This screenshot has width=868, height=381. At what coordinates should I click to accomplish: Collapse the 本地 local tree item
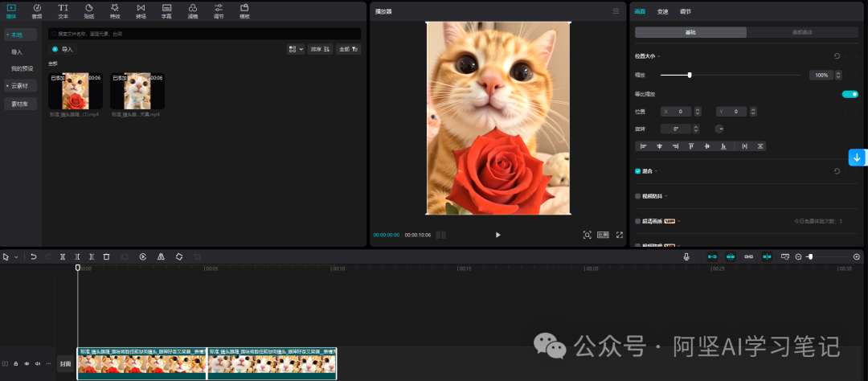(x=8, y=35)
